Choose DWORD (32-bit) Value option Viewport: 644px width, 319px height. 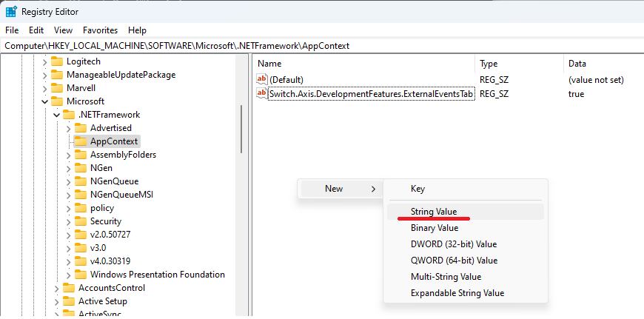[466, 244]
